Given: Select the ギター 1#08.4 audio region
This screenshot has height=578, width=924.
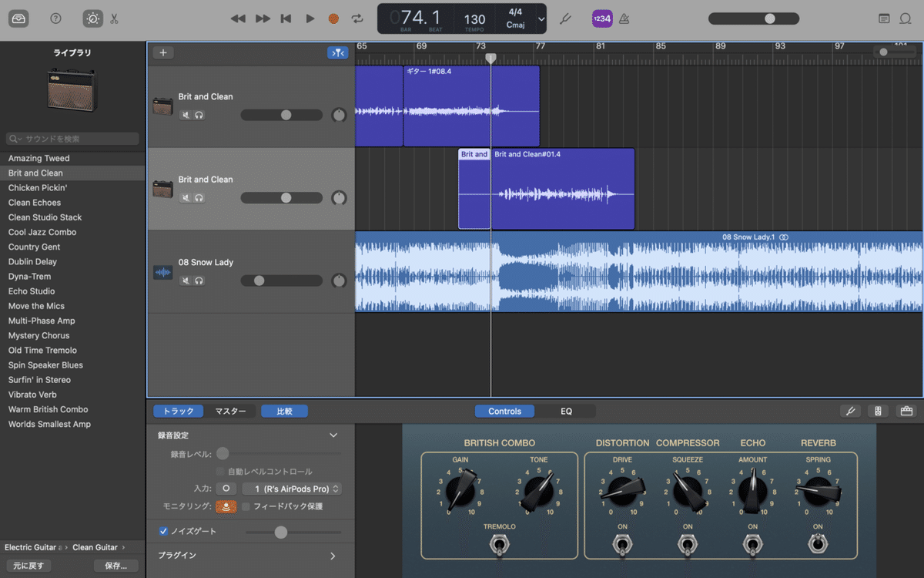Looking at the screenshot, I should 471,106.
